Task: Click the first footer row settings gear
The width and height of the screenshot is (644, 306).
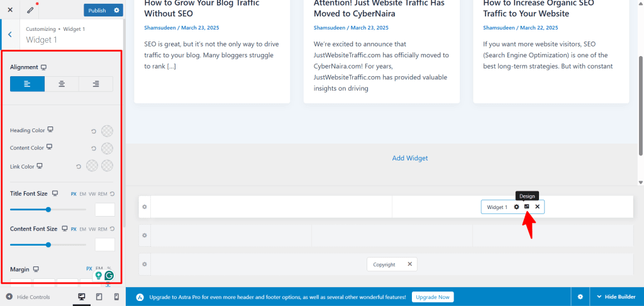Action: (x=145, y=207)
